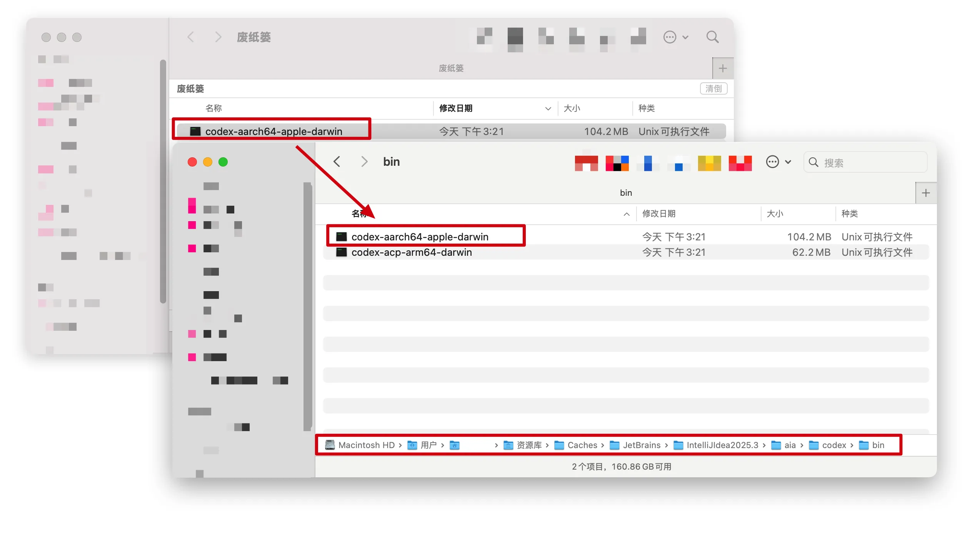Click the 2个项目 status bar text
This screenshot has width=980, height=535.
(x=622, y=467)
